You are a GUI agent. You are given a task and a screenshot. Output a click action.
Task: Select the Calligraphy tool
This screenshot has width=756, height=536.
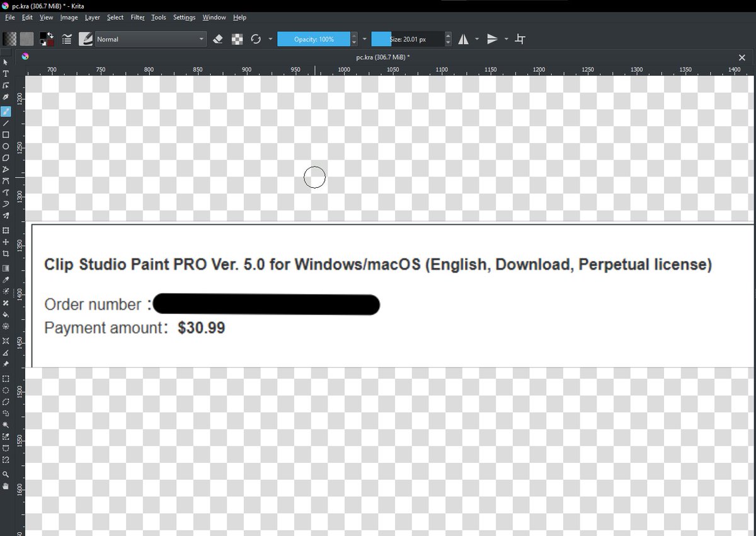tap(6, 98)
